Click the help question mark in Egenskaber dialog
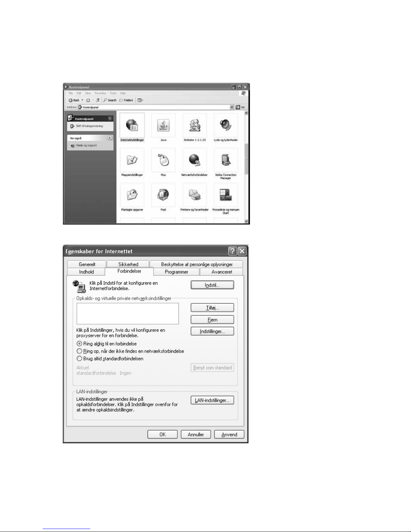 pyautogui.click(x=232, y=251)
